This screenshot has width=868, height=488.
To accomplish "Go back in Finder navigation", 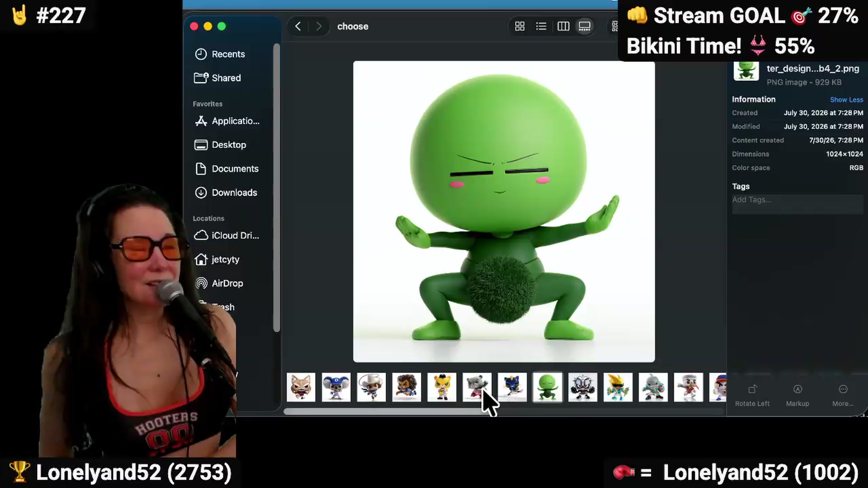I will (298, 26).
